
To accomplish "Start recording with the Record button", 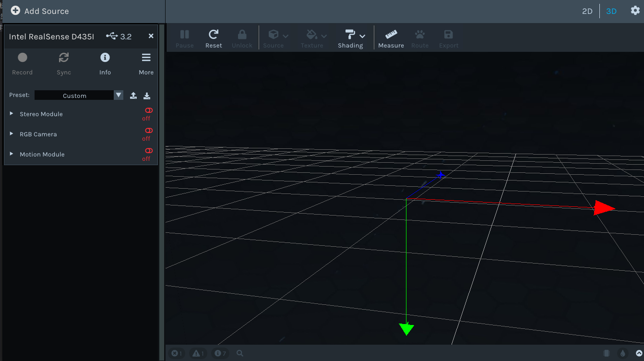I will tap(23, 63).
